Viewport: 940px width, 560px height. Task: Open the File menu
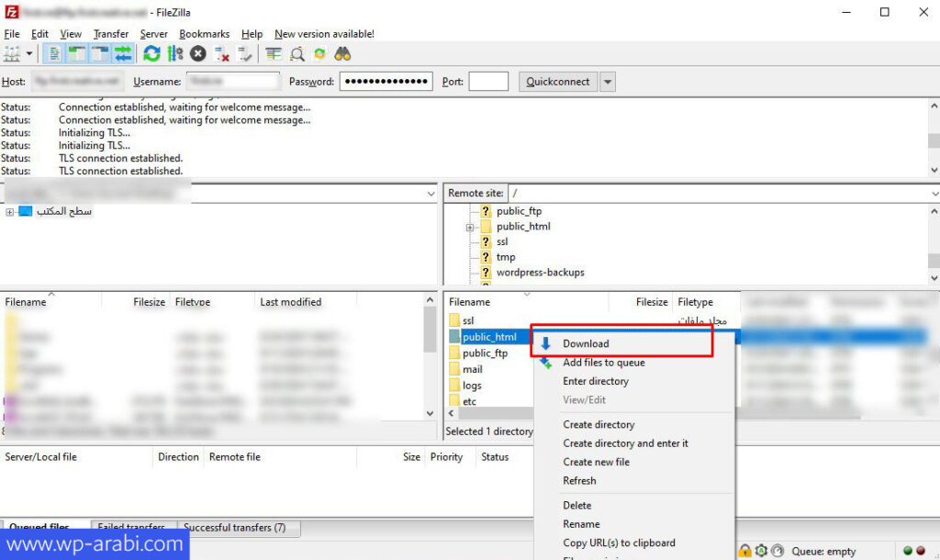point(12,34)
